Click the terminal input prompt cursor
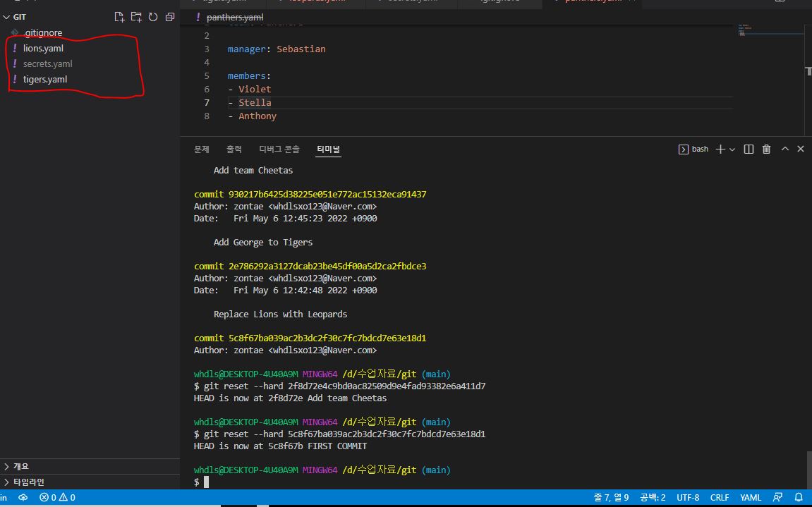 click(x=206, y=482)
